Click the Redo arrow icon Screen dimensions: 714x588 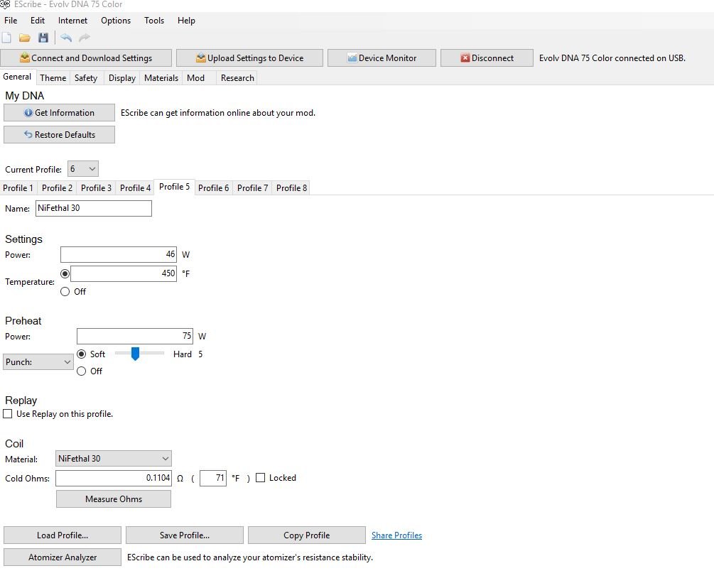(x=85, y=38)
